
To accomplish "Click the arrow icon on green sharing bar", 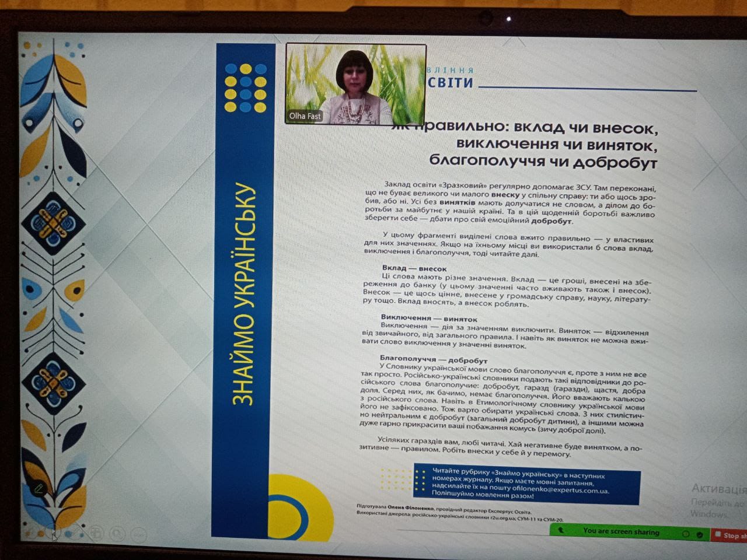I will coord(561,531).
